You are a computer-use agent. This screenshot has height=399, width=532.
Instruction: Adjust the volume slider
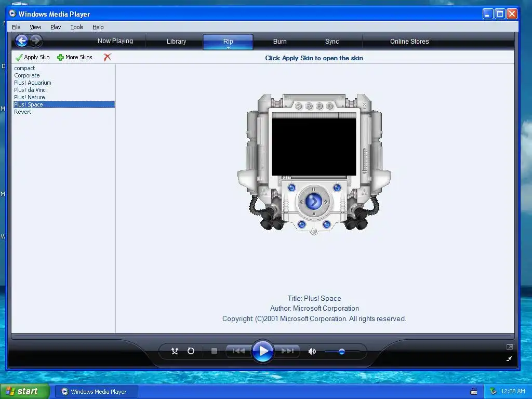342,352
